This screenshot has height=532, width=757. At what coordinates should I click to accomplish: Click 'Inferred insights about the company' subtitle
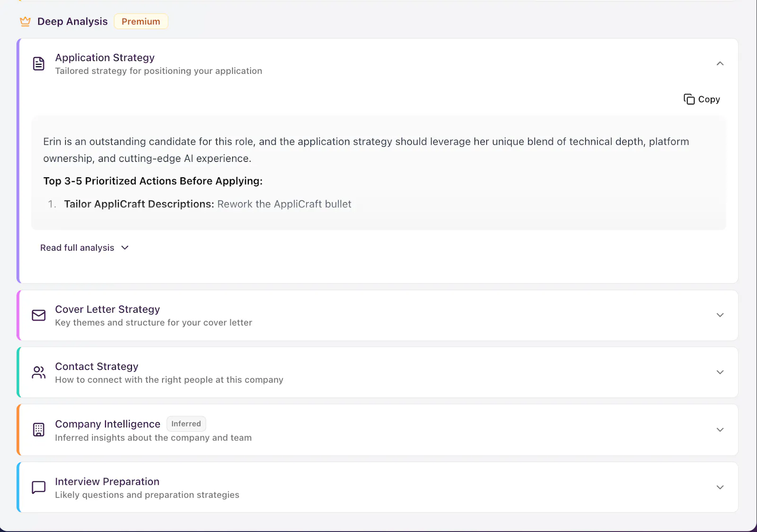click(153, 438)
